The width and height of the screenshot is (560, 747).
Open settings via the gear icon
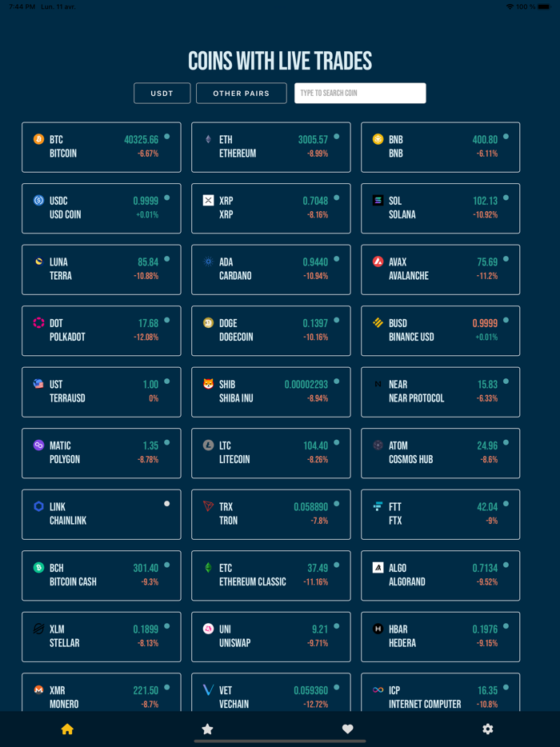point(487,729)
